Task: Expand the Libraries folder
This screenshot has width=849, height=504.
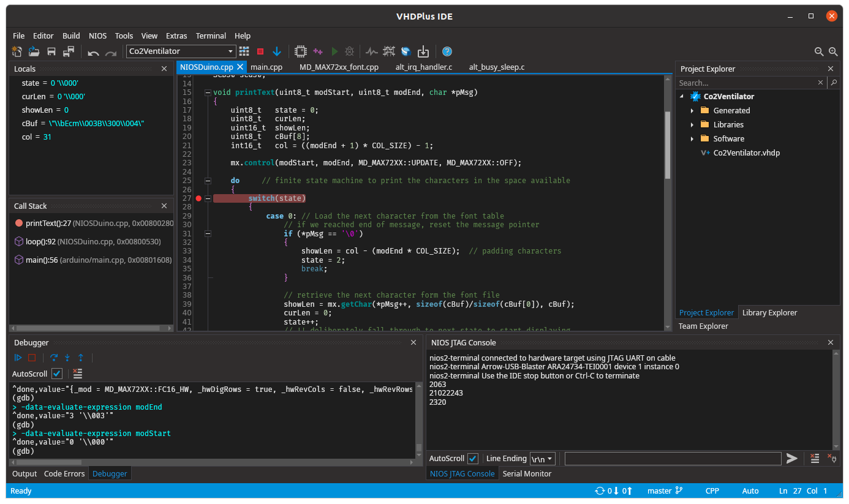Action: click(692, 125)
